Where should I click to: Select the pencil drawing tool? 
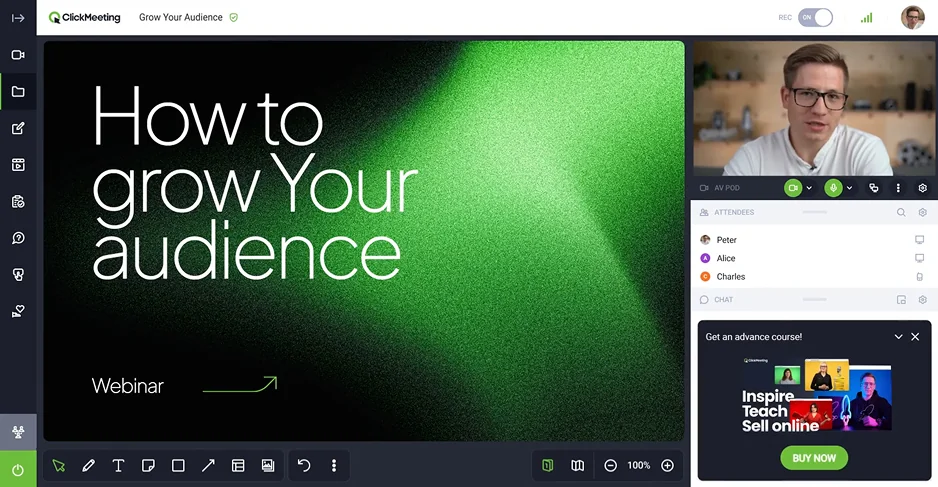point(89,465)
